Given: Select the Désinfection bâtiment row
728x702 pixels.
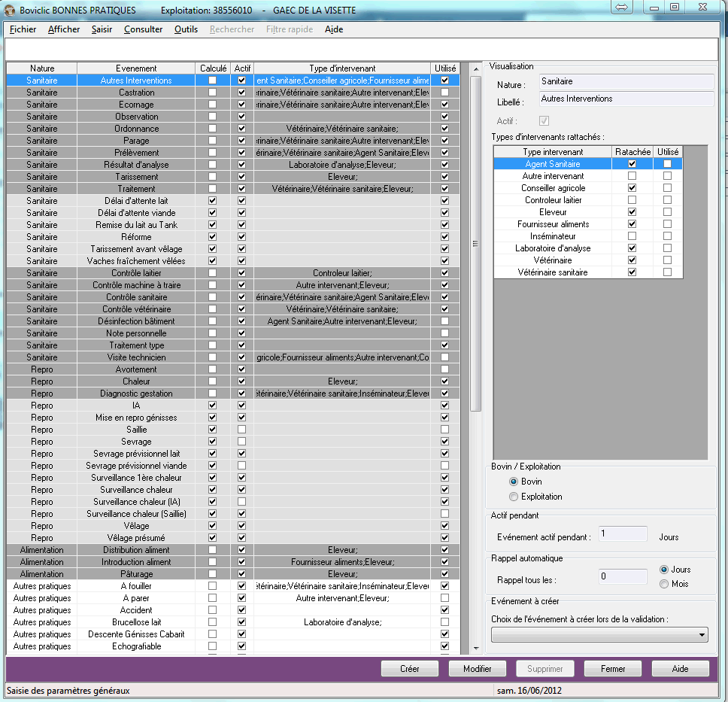Looking at the screenshot, I should (233, 321).
